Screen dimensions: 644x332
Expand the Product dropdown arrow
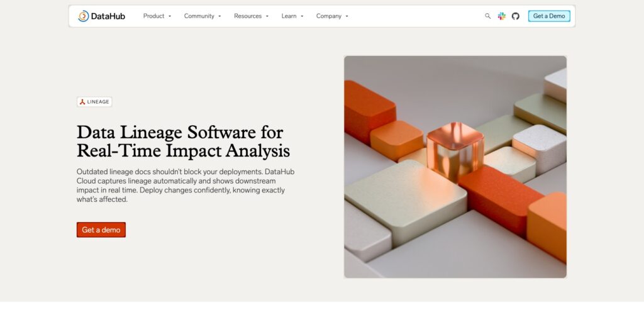[x=170, y=16]
